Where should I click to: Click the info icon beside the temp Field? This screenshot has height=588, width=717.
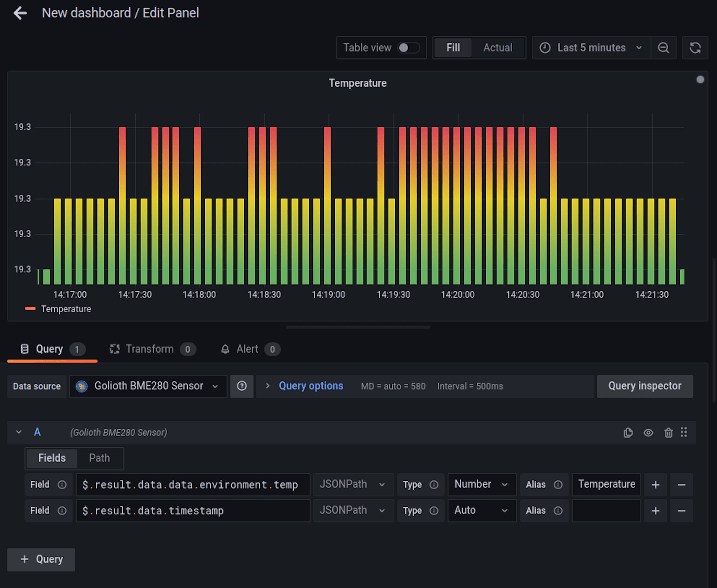click(62, 484)
